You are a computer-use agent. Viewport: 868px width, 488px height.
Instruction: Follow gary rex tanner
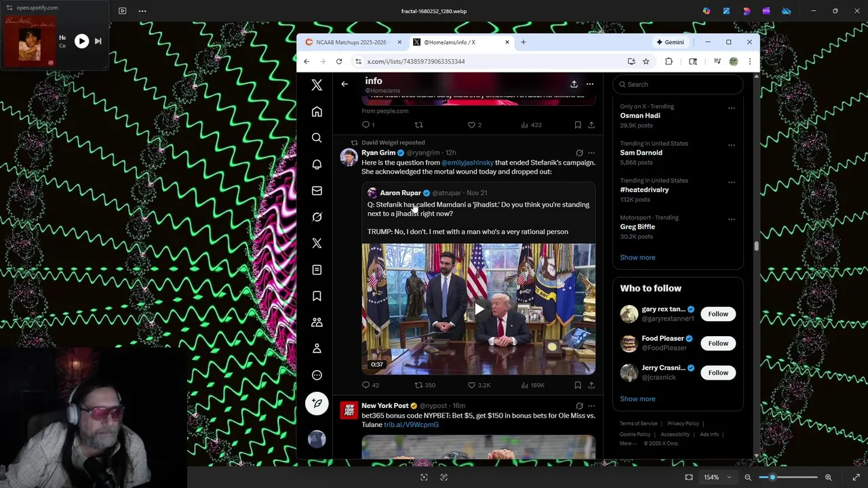point(718,314)
